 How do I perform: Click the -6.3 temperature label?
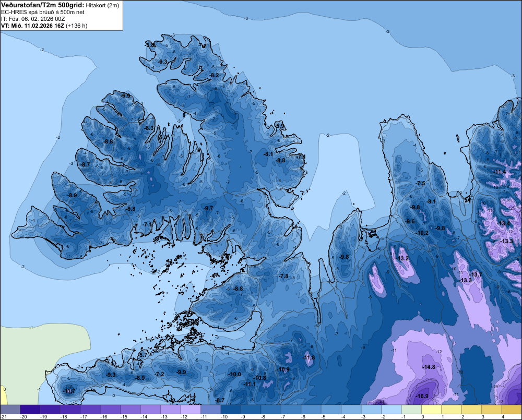(x=162, y=62)
